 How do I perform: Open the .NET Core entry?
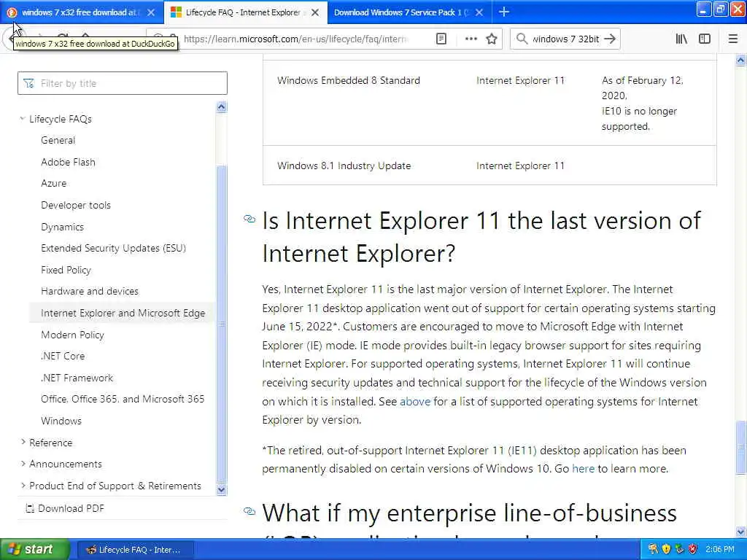tap(63, 356)
